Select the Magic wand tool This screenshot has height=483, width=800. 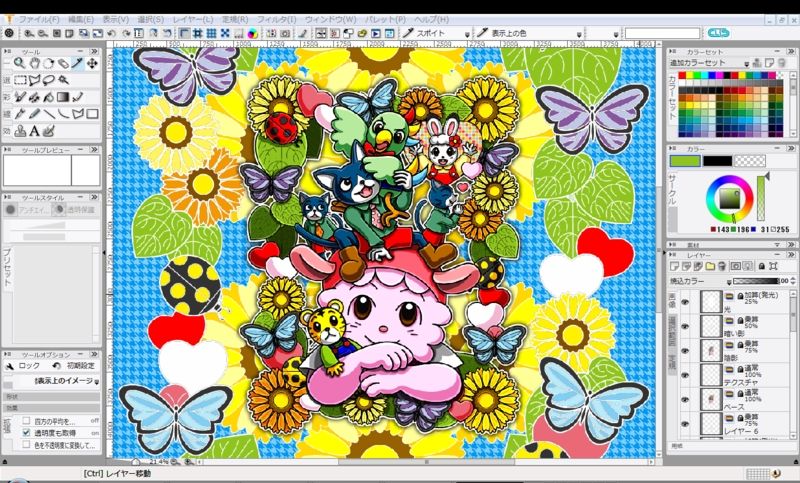(63, 80)
